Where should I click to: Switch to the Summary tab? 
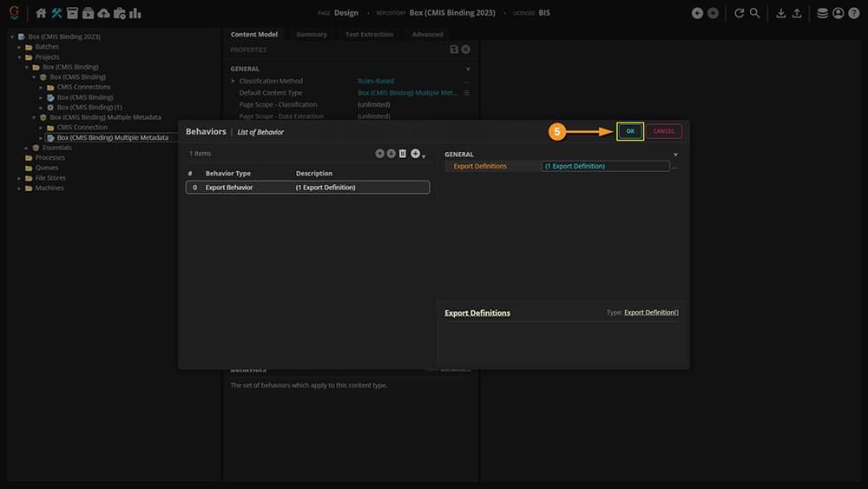coord(312,35)
